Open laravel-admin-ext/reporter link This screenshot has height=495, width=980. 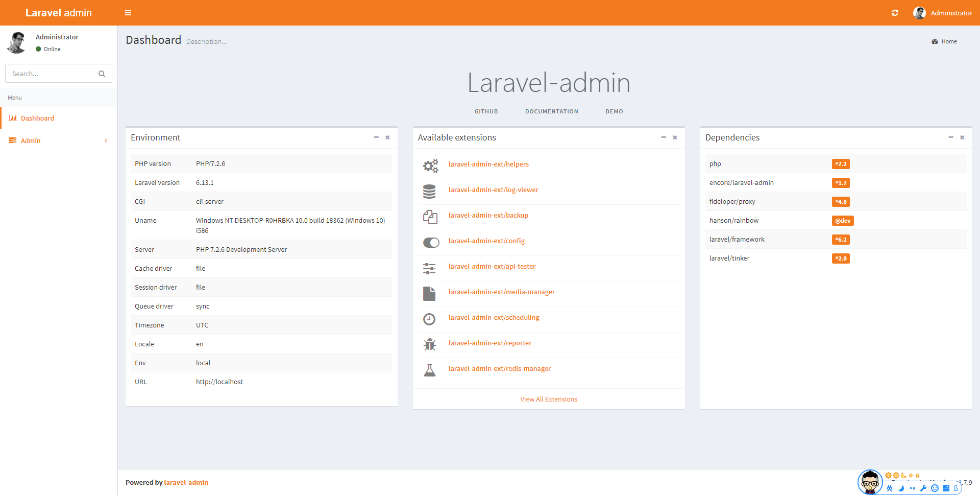click(x=490, y=343)
